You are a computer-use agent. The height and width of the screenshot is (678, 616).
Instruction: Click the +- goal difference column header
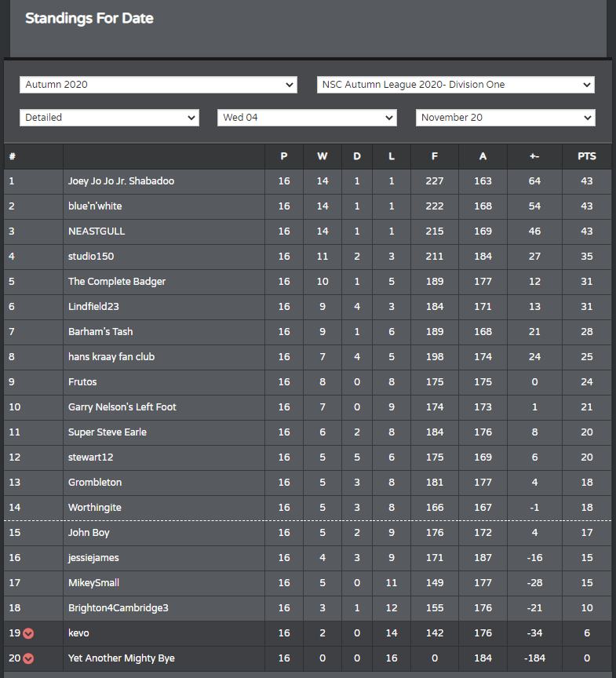click(x=534, y=156)
